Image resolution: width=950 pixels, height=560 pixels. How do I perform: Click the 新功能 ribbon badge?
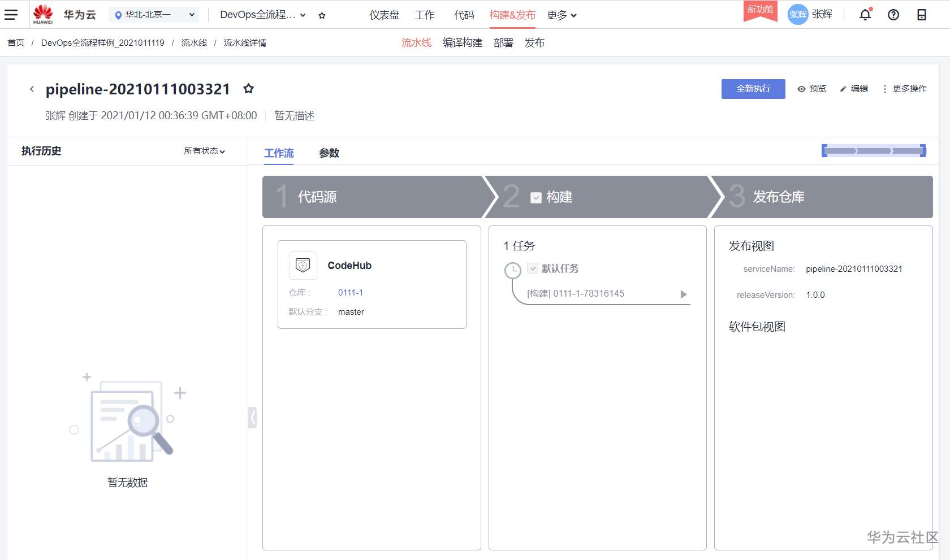click(x=761, y=10)
